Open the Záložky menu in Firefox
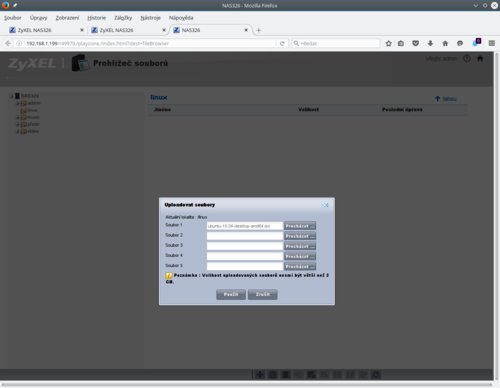The height and width of the screenshot is (388, 500). tap(123, 18)
